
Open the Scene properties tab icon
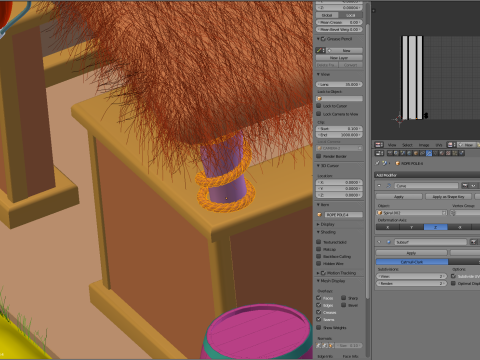403,153
